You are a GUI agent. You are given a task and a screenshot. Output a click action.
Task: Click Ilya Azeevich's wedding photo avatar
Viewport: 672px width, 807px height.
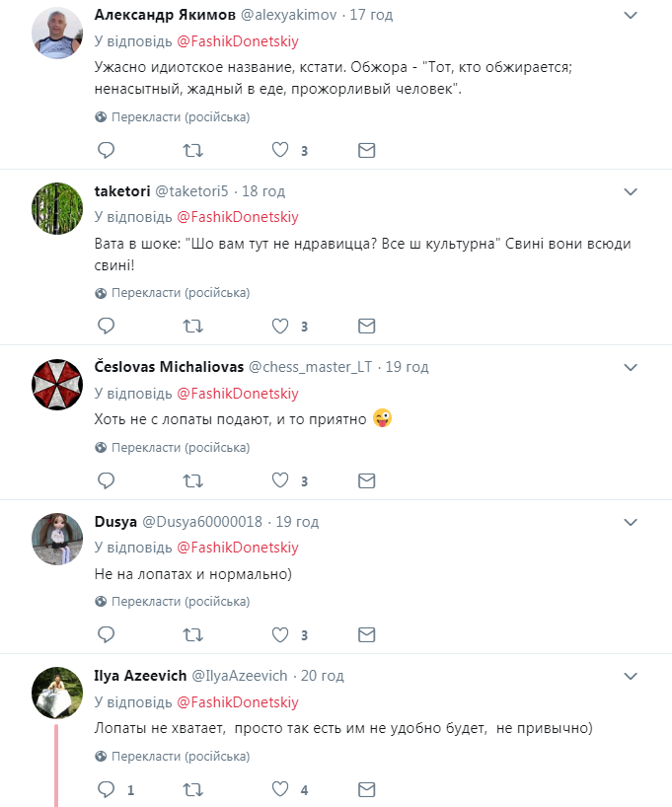[56, 694]
